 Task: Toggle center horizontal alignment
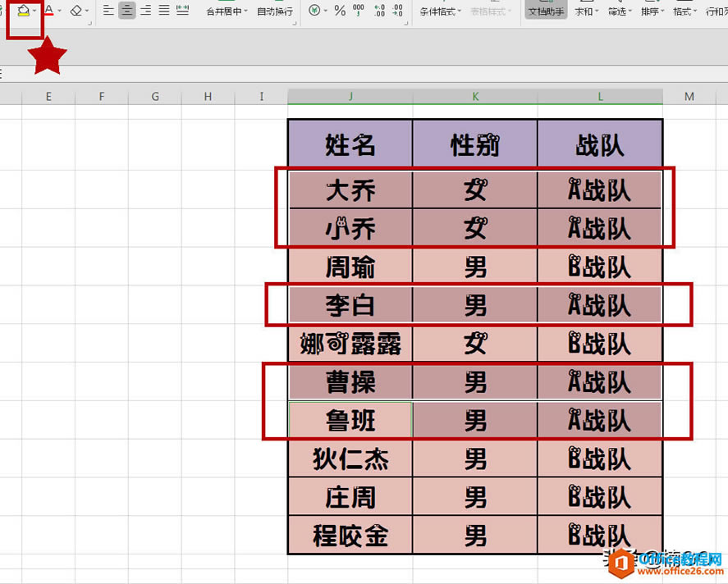pyautogui.click(x=126, y=10)
